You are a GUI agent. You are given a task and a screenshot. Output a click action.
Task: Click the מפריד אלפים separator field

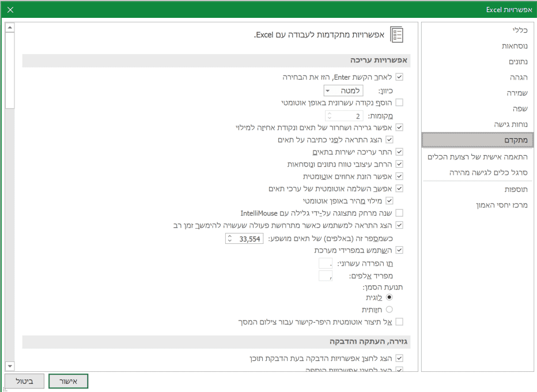[x=326, y=276]
